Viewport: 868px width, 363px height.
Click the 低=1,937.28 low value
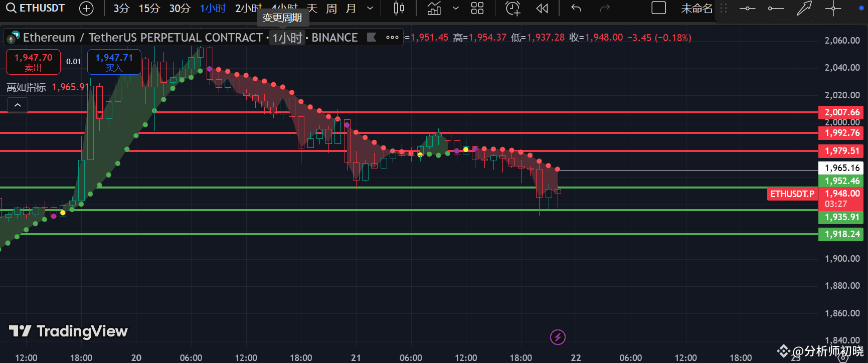click(538, 38)
